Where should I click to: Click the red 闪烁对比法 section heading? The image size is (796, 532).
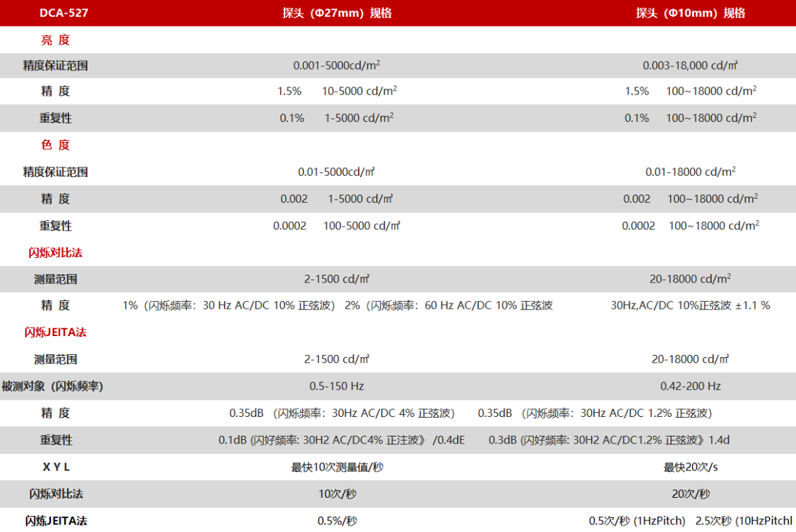tap(55, 252)
